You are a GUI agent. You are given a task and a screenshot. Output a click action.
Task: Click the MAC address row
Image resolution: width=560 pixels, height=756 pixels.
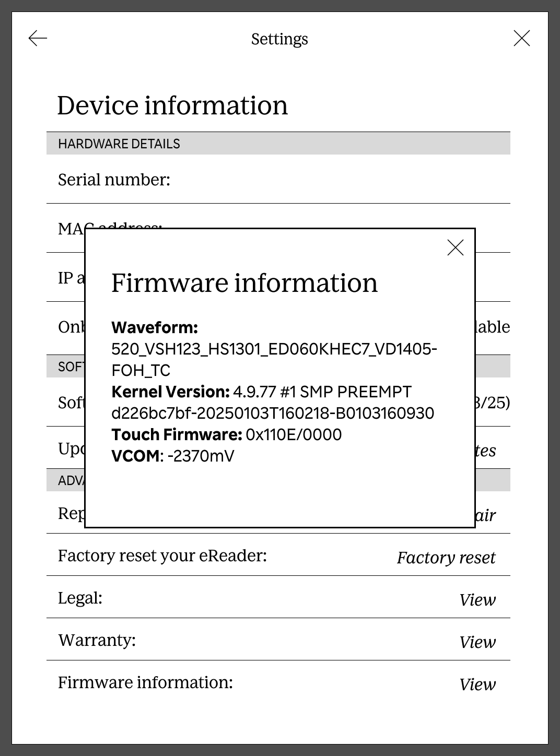[x=73, y=228]
